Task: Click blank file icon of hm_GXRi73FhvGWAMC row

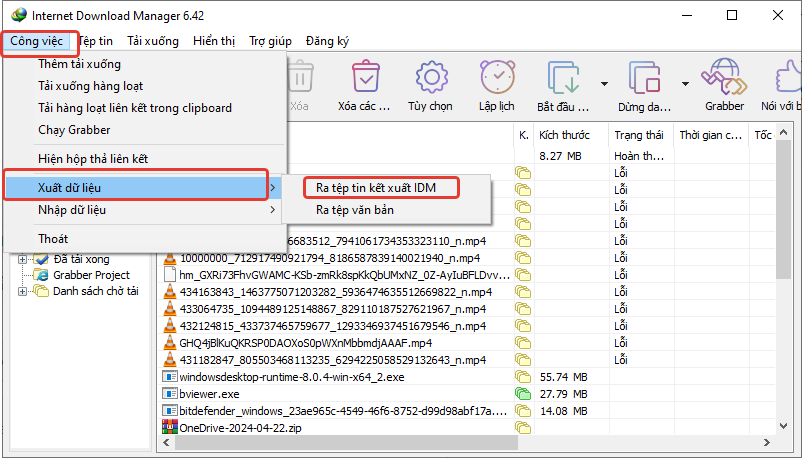Action: [169, 275]
